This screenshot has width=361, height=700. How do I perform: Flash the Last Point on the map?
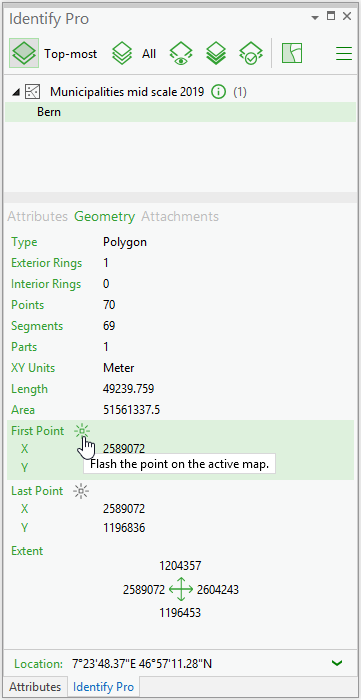click(x=81, y=492)
